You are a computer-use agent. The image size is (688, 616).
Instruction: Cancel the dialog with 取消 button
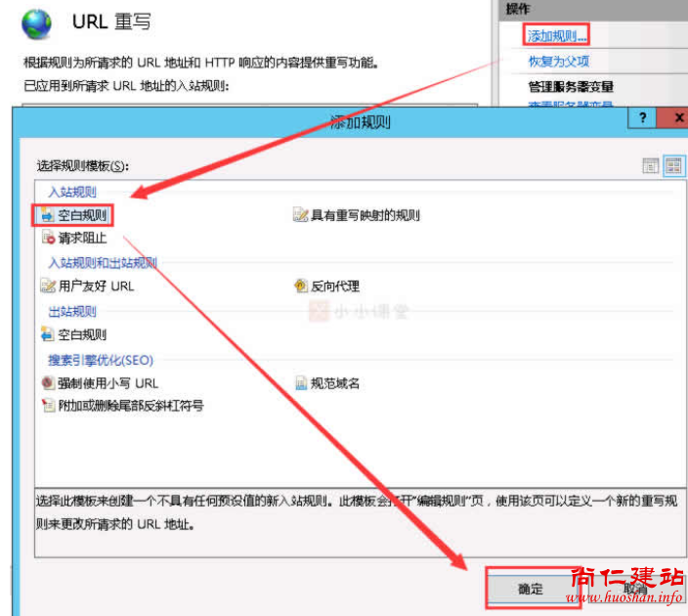(635, 589)
